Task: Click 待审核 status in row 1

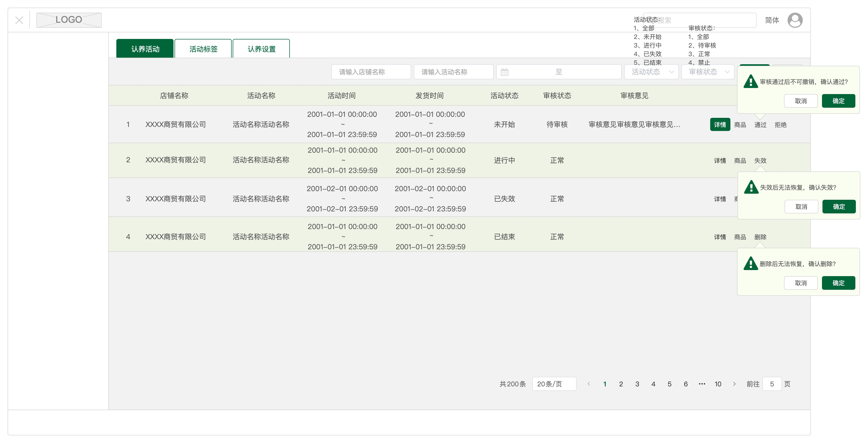Action: pos(557,125)
